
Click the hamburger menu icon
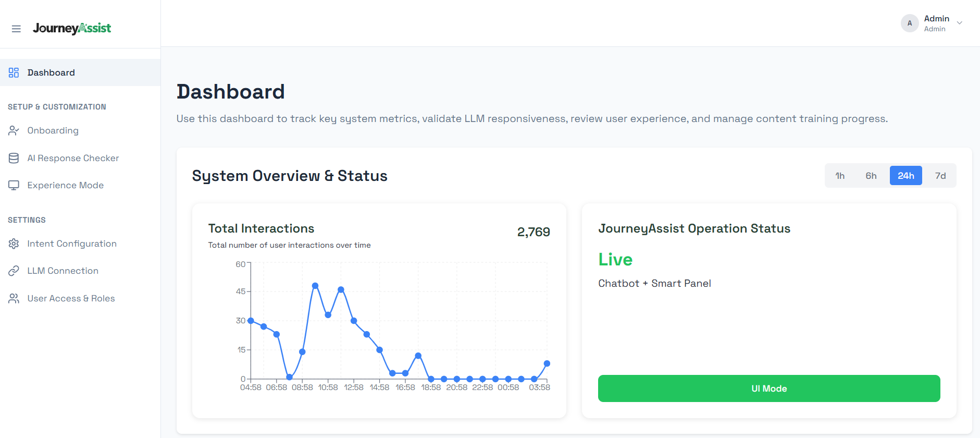16,29
